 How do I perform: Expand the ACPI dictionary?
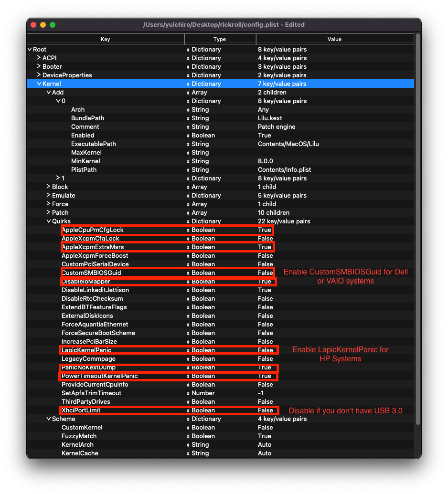click(x=39, y=58)
